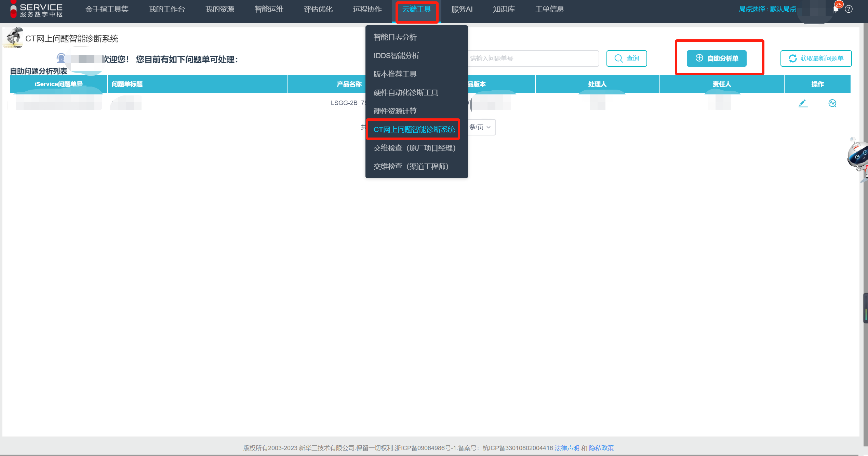Choose 智能日志分析 from dropdown menu
The image size is (868, 456).
pos(395,37)
